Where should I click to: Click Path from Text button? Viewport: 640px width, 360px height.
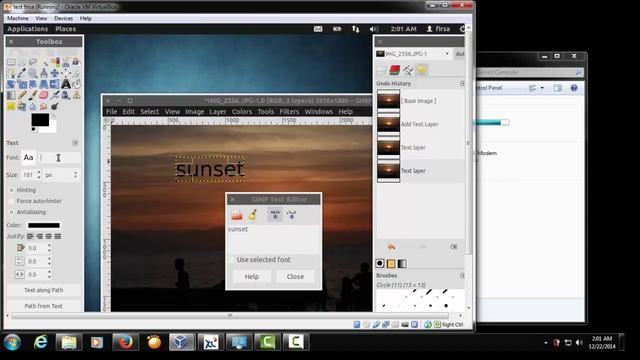(43, 306)
